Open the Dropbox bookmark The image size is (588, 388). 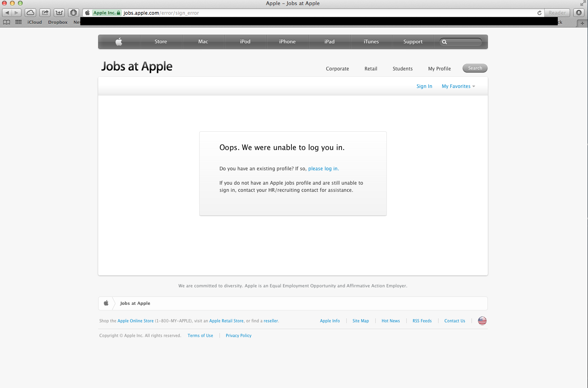(x=58, y=22)
